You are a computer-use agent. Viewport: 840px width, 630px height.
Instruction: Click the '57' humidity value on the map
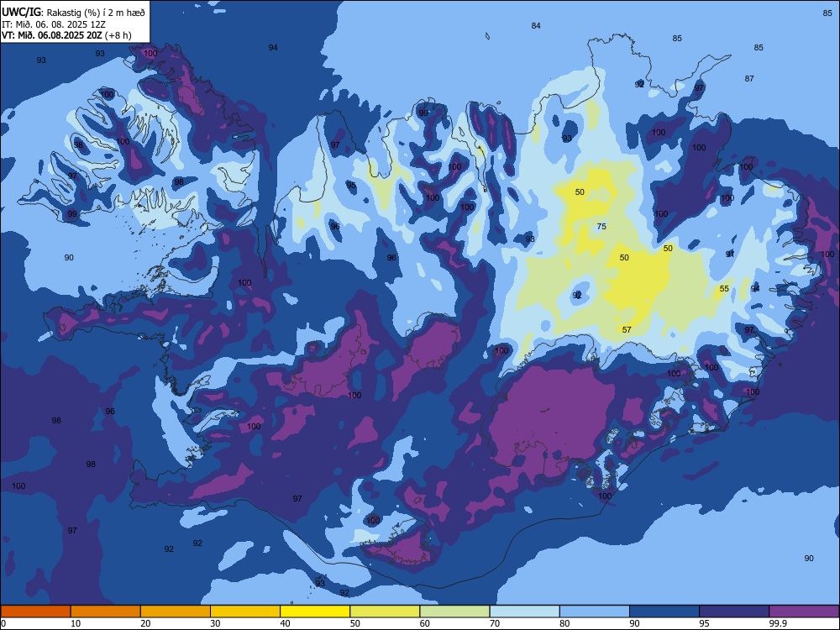627,330
